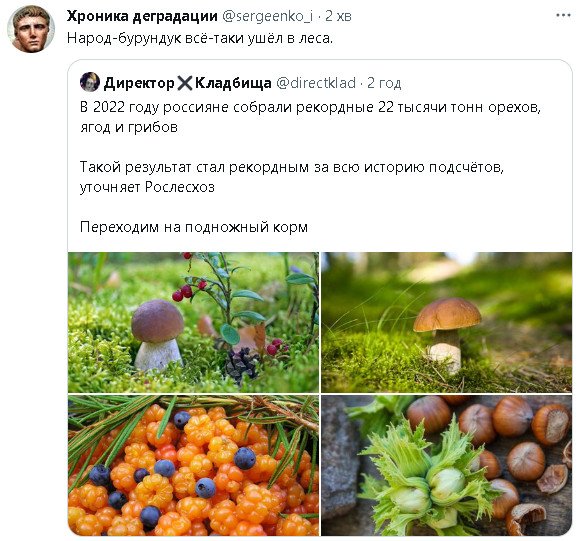Open photo of brown-cap mushroom on moss
The image size is (581, 541).
click(x=446, y=322)
